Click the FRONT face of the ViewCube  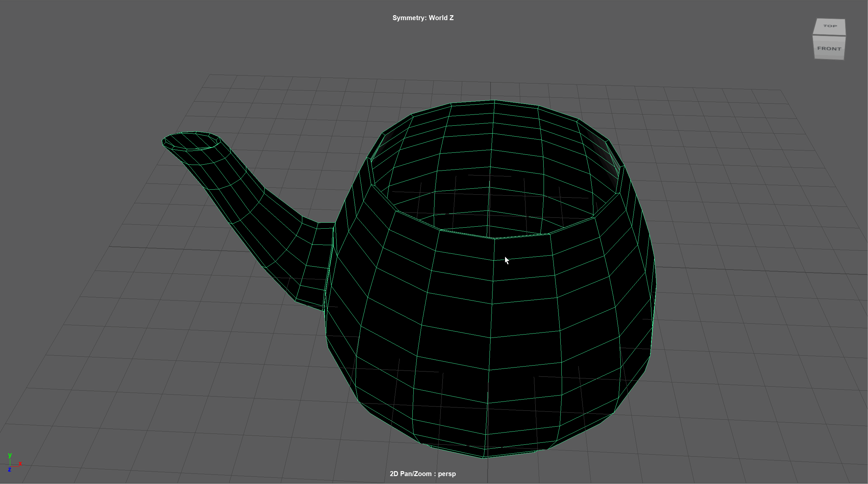click(829, 48)
